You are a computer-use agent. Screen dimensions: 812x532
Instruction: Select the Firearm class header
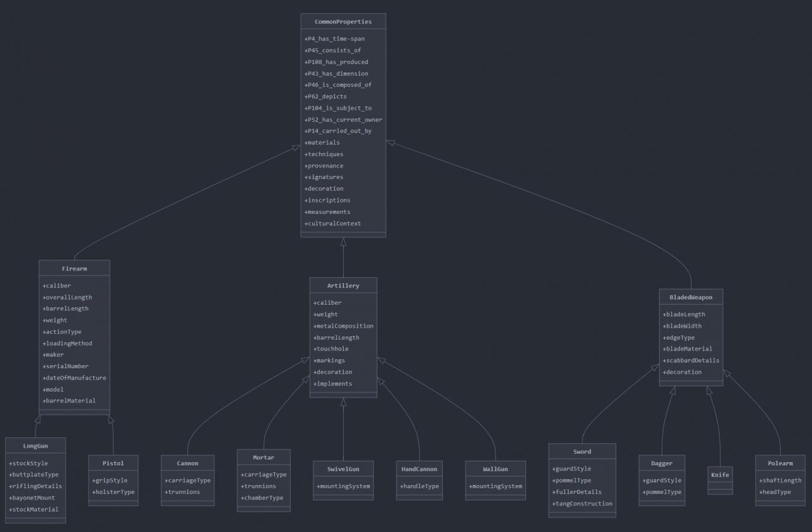pyautogui.click(x=74, y=269)
